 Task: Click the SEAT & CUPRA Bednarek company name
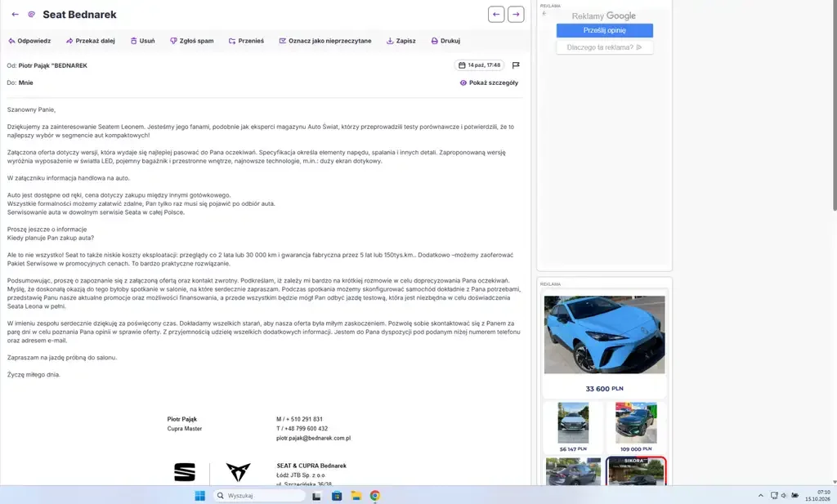pyautogui.click(x=311, y=466)
